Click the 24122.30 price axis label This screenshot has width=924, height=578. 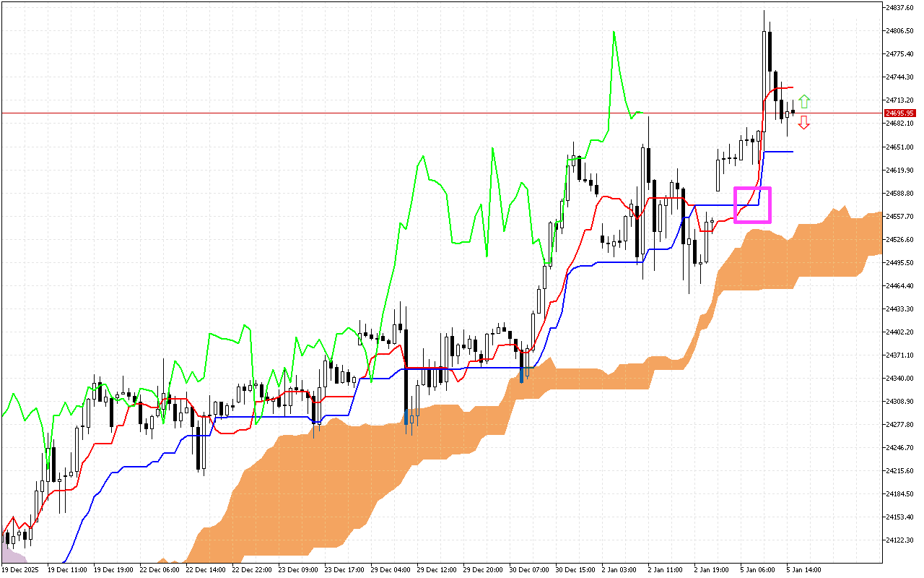[902, 540]
